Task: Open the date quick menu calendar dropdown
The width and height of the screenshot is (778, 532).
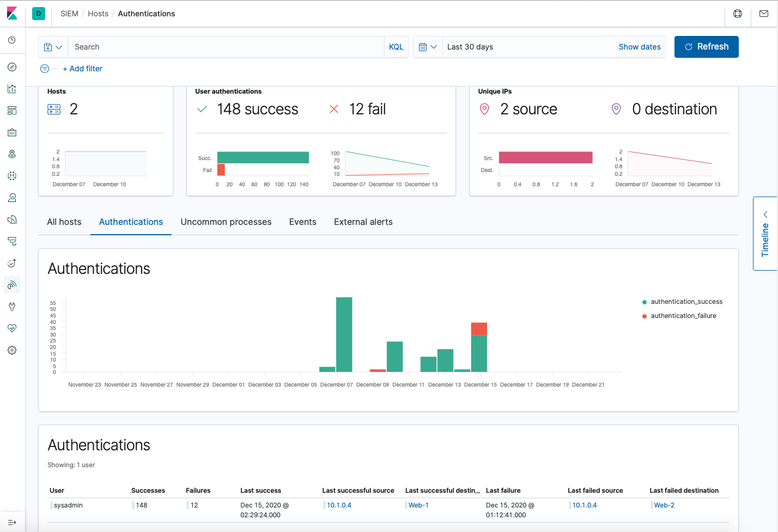Action: click(428, 47)
